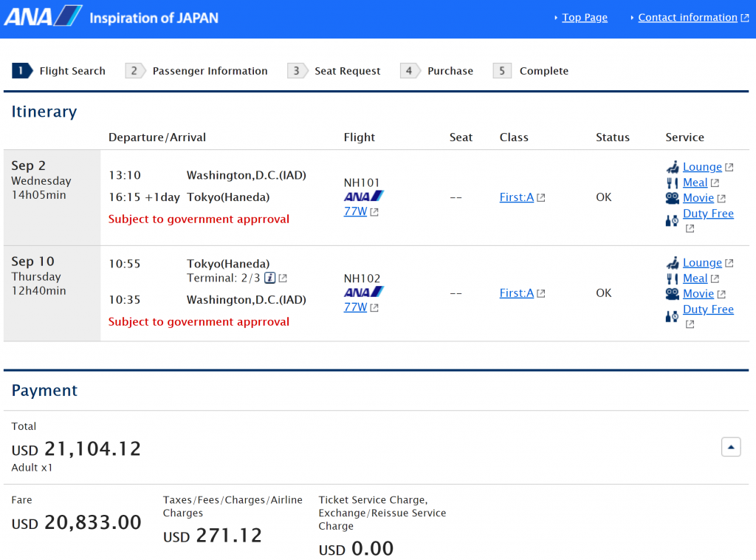Click external icon below NH102 Duty Free
Screen dimensions: 756x560
tap(690, 324)
